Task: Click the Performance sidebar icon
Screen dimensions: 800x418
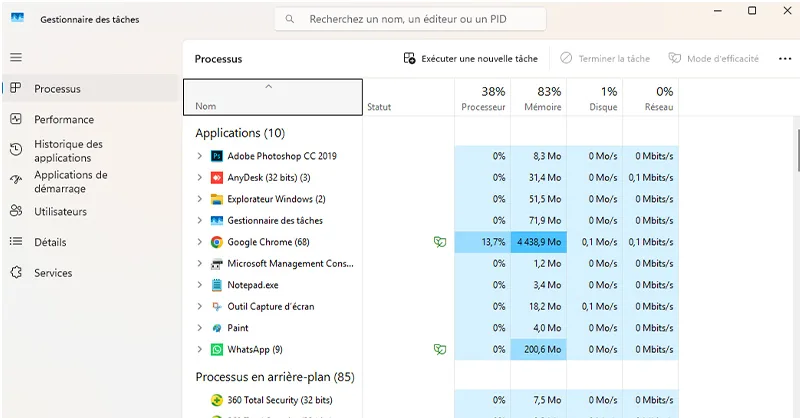Action: click(16, 119)
